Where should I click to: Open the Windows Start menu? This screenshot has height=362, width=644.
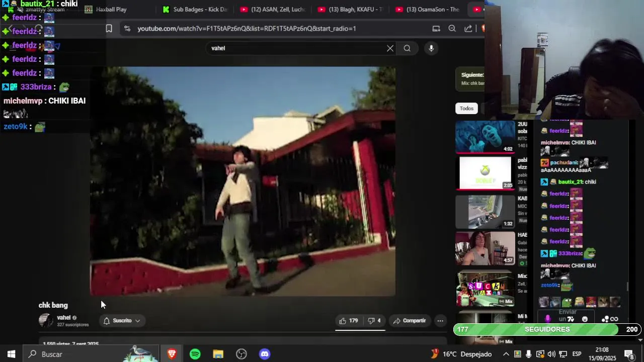point(11,354)
